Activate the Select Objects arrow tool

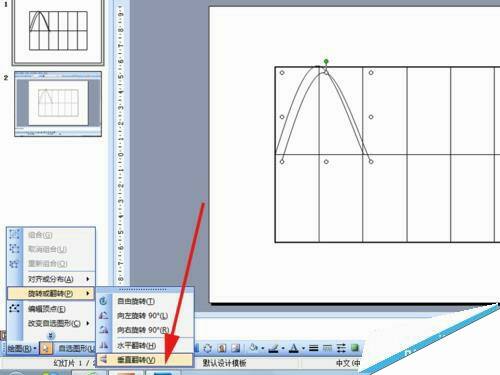tap(46, 349)
